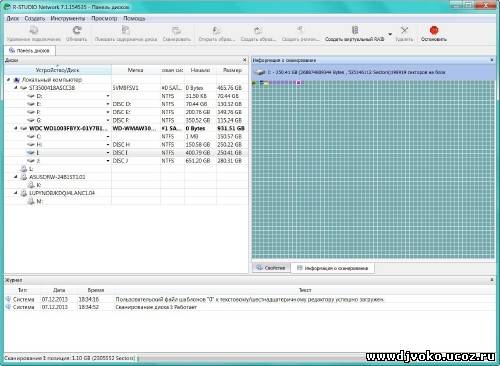This screenshot has height=366, width=500.
Task: Click the Delete X toolbar icon
Action: pyautogui.click(x=404, y=30)
